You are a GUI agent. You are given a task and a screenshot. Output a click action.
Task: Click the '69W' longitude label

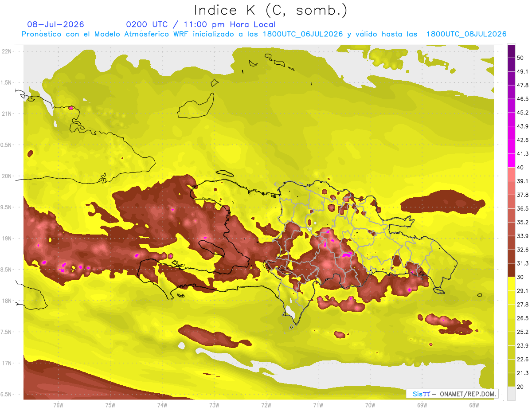click(x=422, y=405)
